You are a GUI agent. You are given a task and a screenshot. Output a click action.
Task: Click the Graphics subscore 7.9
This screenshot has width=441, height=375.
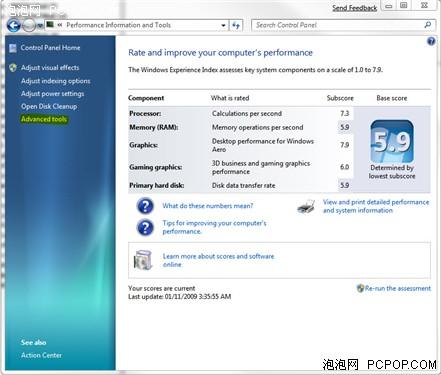coord(344,145)
